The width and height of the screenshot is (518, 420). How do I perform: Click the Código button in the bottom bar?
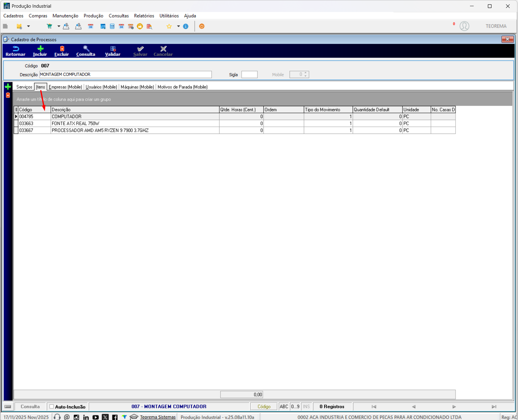[264, 406]
